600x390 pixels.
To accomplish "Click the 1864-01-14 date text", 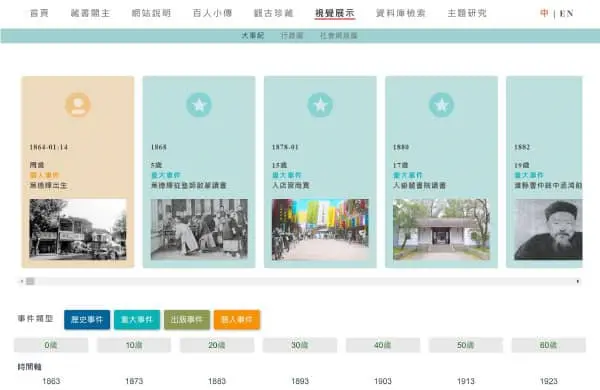I will tap(49, 147).
